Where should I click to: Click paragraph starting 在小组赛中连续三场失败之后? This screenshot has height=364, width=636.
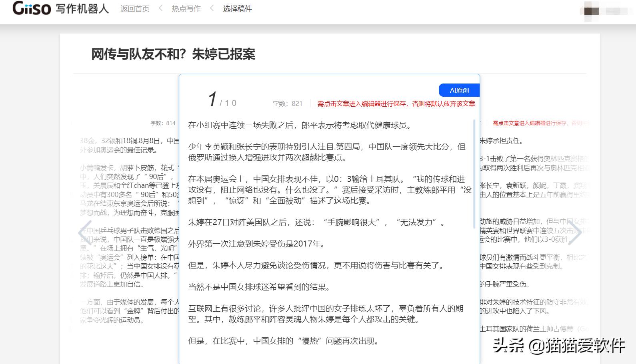point(300,125)
